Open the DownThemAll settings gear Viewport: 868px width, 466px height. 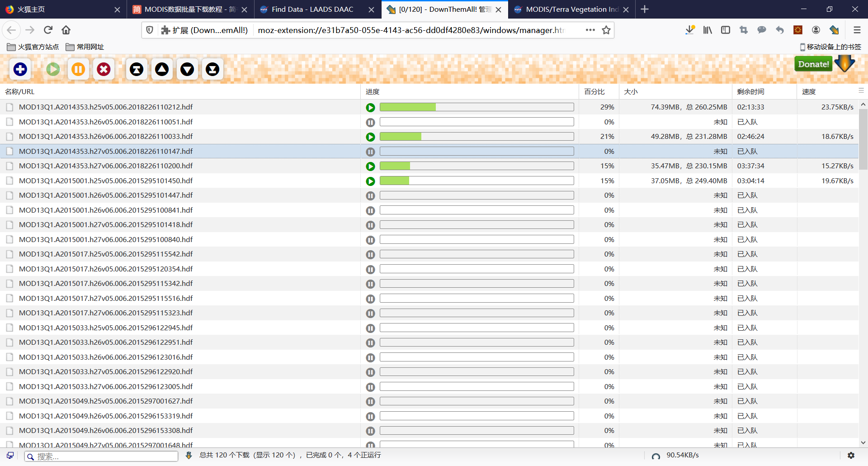click(x=851, y=456)
